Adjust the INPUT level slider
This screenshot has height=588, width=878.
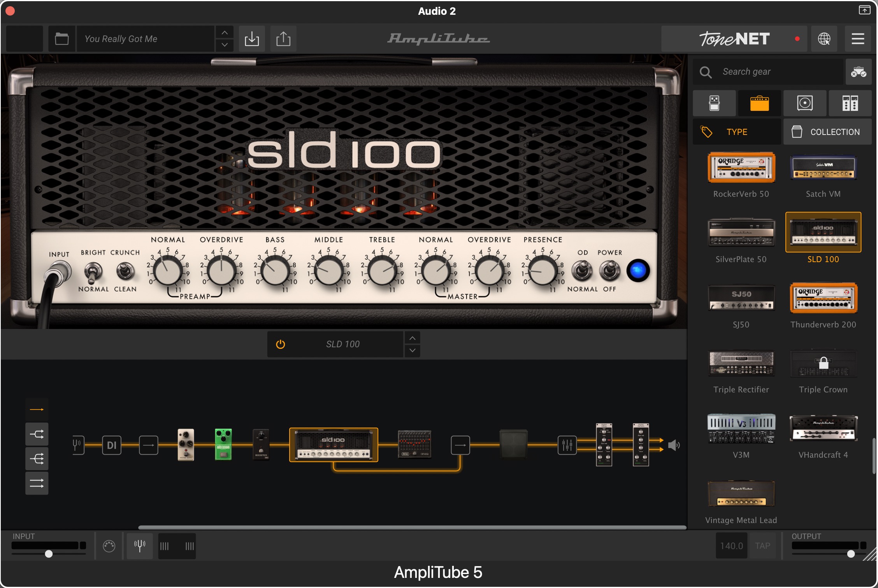[49, 554]
